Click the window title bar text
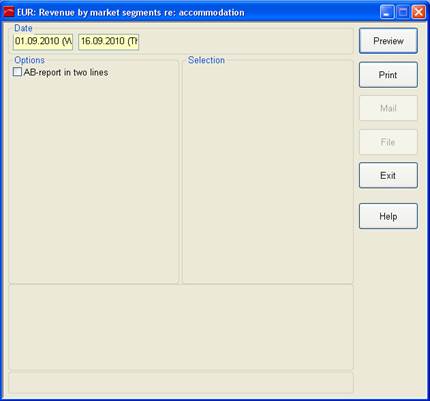 click(131, 13)
